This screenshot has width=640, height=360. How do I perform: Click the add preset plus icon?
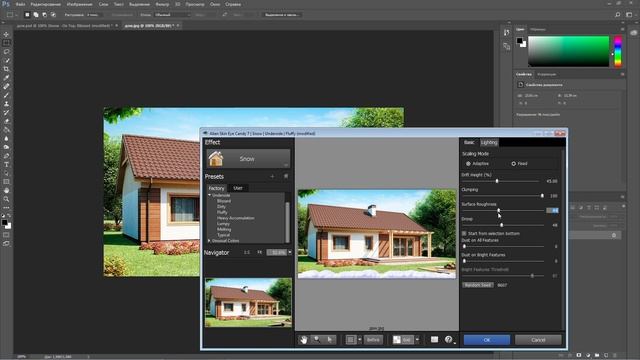point(272,176)
